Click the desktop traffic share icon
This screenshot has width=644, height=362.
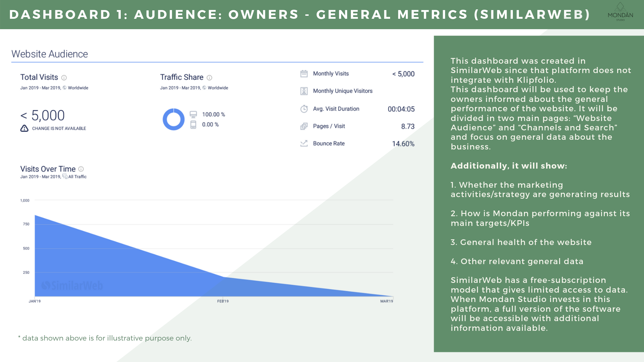(x=193, y=115)
